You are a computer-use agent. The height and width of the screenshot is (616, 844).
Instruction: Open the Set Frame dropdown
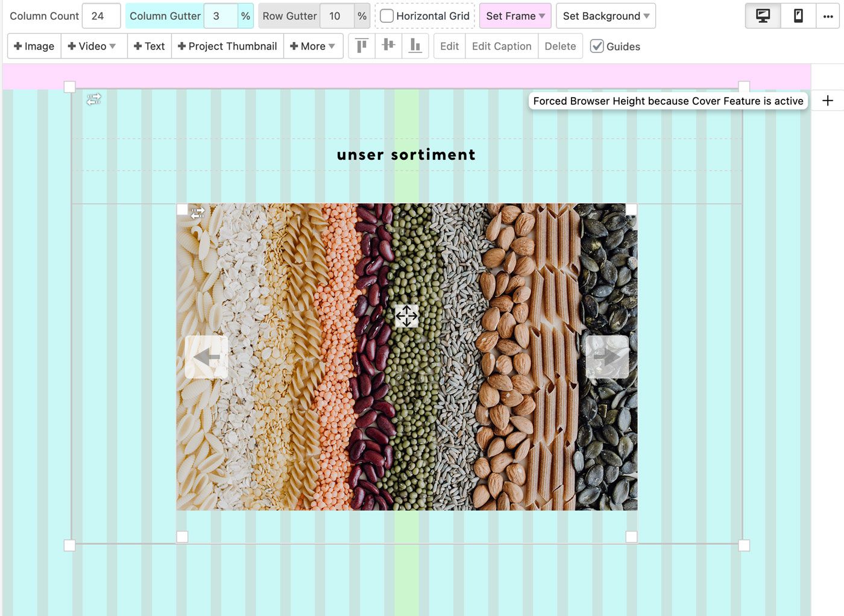click(515, 16)
